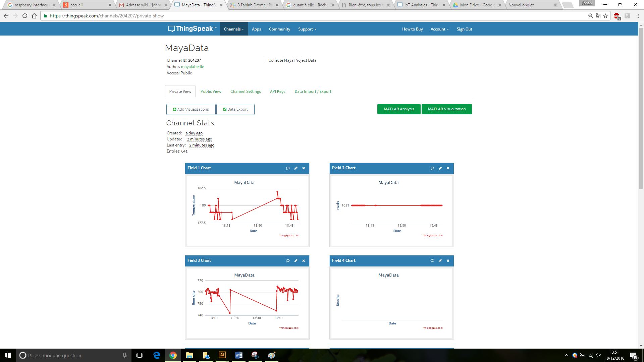
Task: Open the Adblock Plus extension icon
Action: (616, 16)
